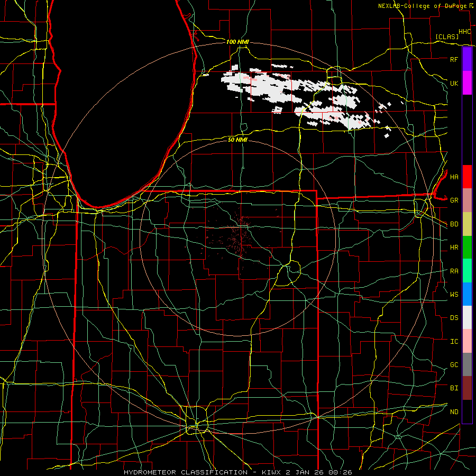
Task: Click the 50 NMI range ring label
Action: point(237,140)
